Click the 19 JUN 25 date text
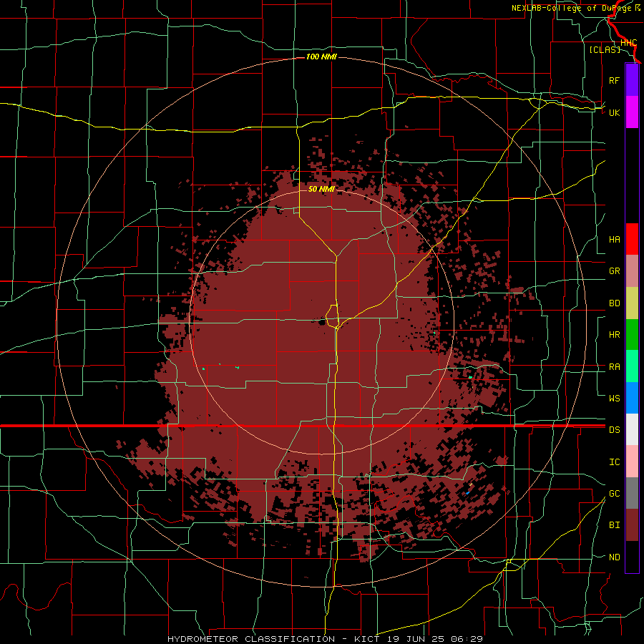The width and height of the screenshot is (644, 644). [x=415, y=639]
